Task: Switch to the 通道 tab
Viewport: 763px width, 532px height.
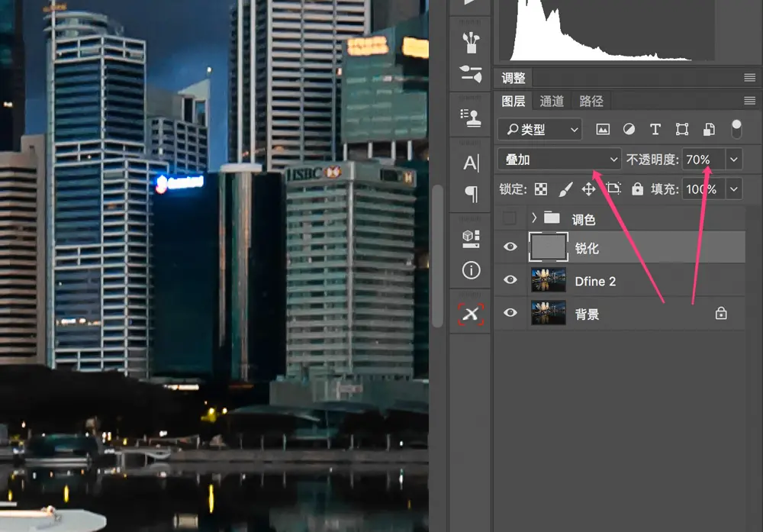Action: point(552,102)
